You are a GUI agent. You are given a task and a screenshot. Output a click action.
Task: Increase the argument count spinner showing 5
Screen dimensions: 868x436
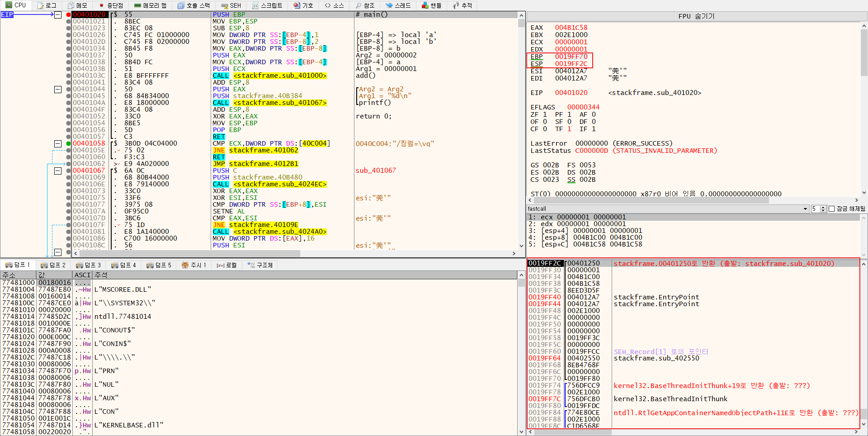point(823,207)
